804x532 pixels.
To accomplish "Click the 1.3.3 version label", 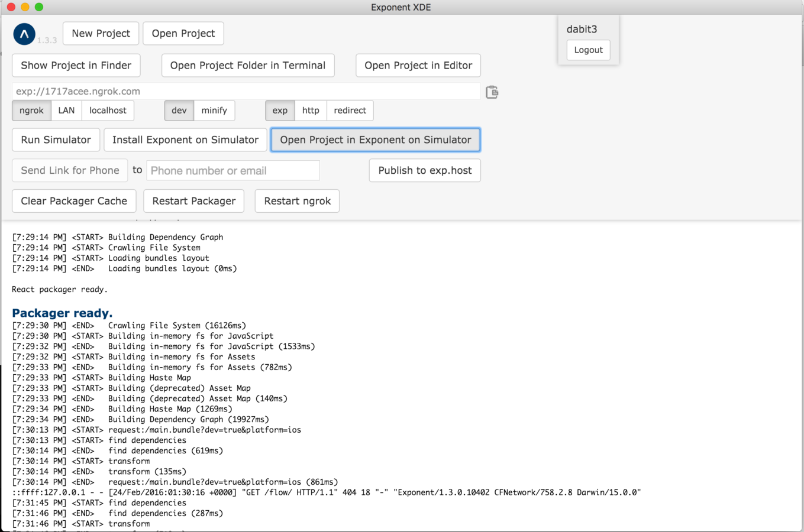I will [47, 40].
